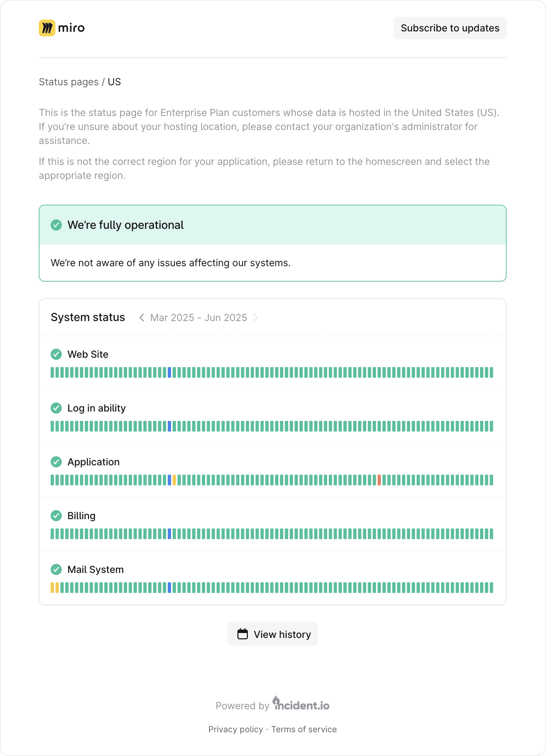The width and height of the screenshot is (546, 756).
Task: Click the Web Site green checkmark icon
Action: [56, 354]
